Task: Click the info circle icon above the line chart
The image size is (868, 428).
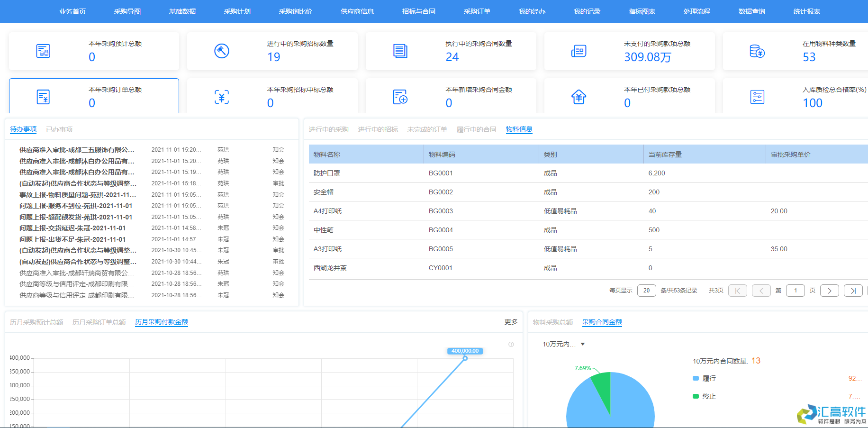Action: coord(511,344)
